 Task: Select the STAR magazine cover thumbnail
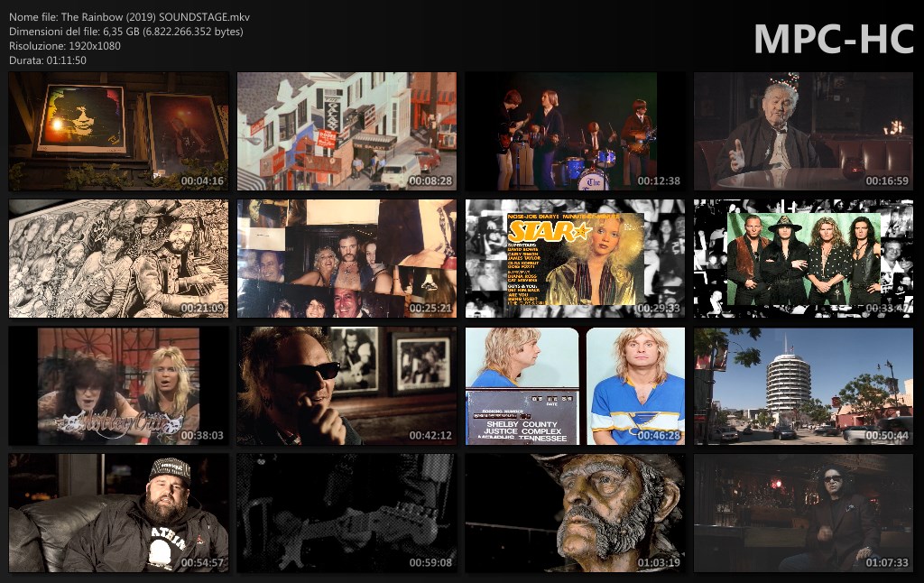point(575,258)
